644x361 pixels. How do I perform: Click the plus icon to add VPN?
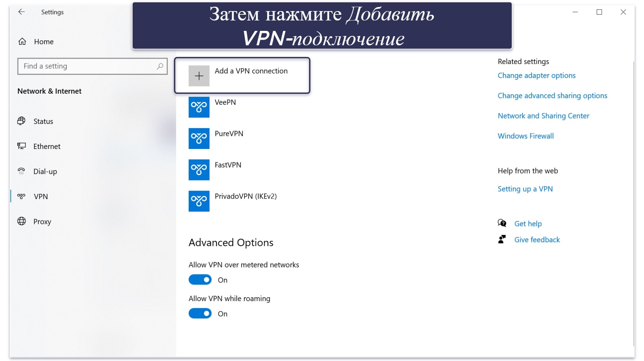point(199,76)
